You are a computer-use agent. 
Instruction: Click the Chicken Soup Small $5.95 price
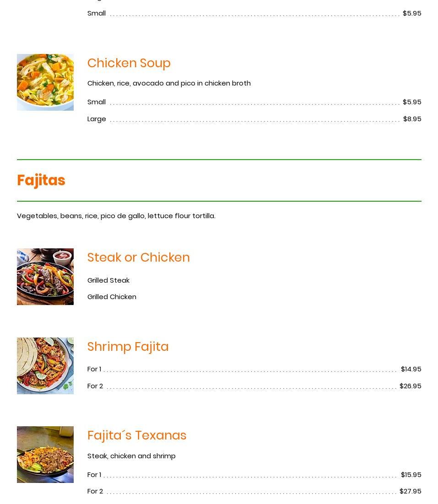[x=411, y=102]
